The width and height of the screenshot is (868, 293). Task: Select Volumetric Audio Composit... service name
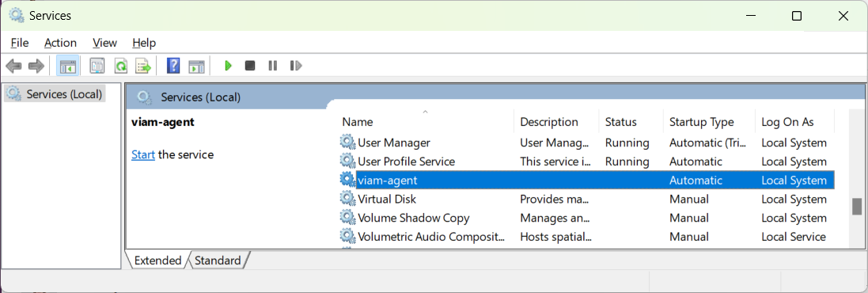[x=431, y=237]
